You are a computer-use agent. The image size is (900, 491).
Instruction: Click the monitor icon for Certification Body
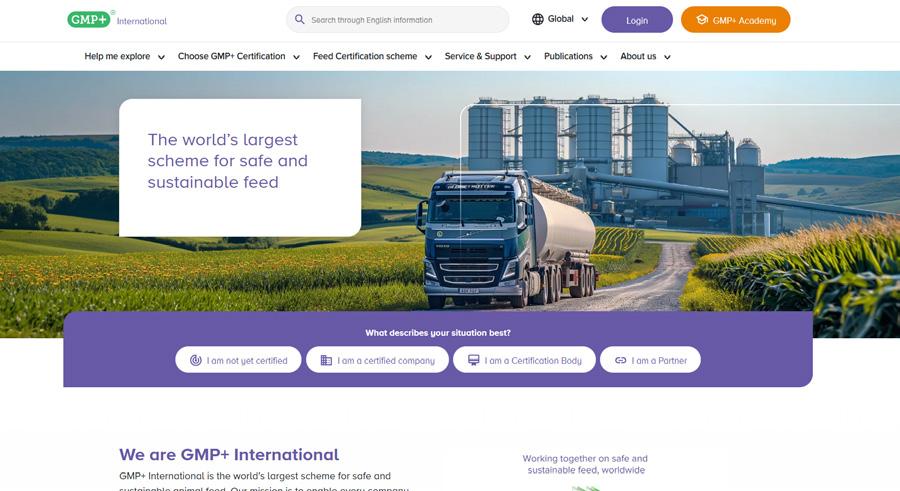coord(474,360)
